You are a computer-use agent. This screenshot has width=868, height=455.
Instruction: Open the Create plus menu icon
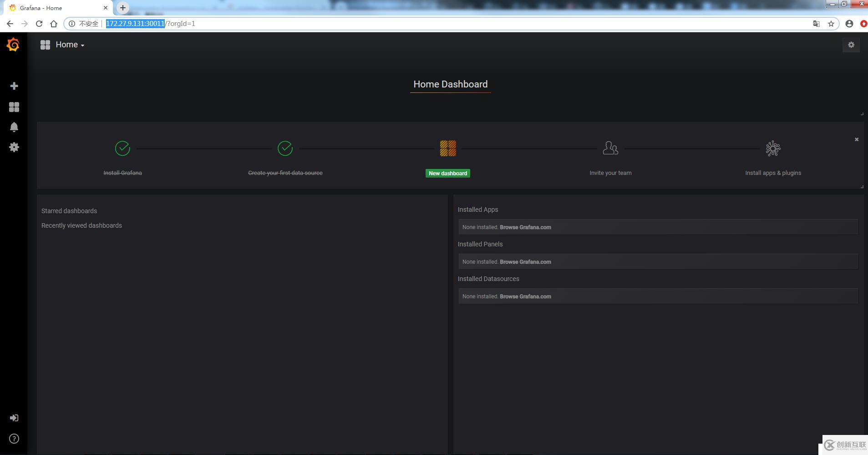point(14,86)
